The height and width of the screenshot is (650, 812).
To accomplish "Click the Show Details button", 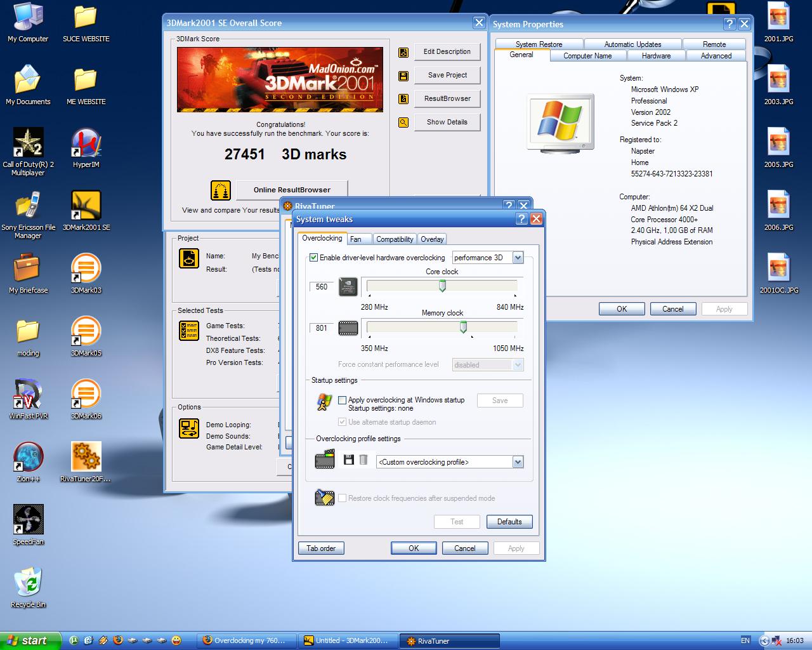I will (447, 123).
